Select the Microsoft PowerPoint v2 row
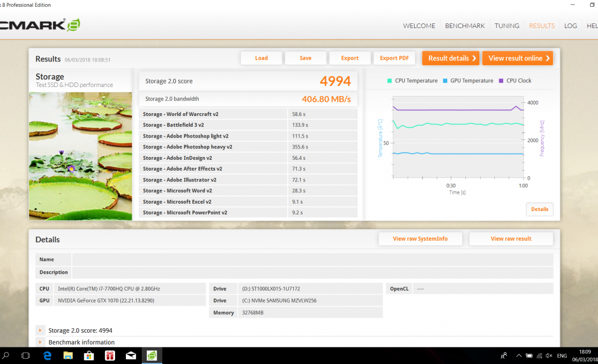Viewport: 598px width, 364px height. 248,213
